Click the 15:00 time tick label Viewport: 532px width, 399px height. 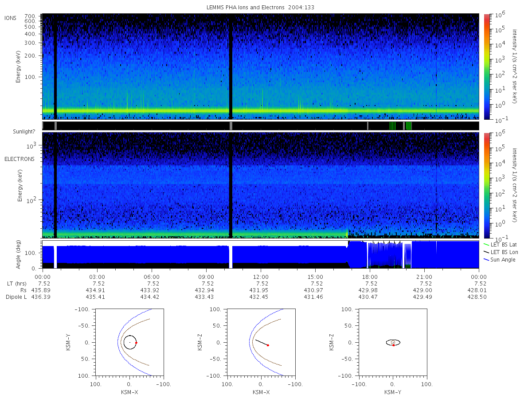click(x=315, y=277)
